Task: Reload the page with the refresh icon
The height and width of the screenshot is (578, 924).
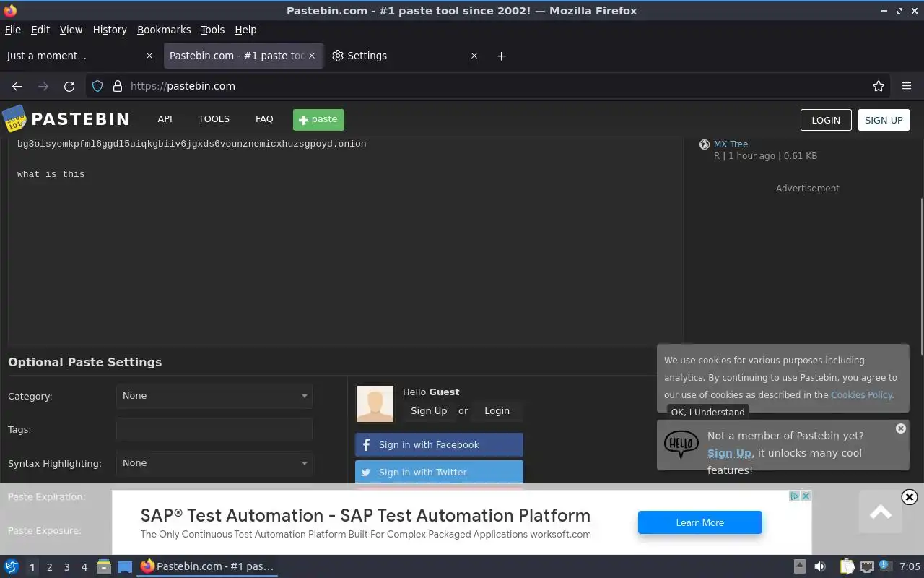Action: click(69, 86)
